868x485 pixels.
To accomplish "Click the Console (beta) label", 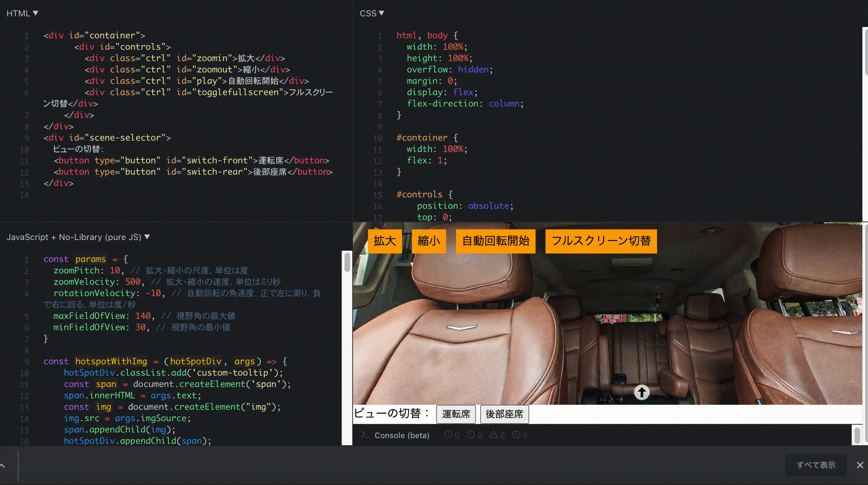I will click(402, 435).
